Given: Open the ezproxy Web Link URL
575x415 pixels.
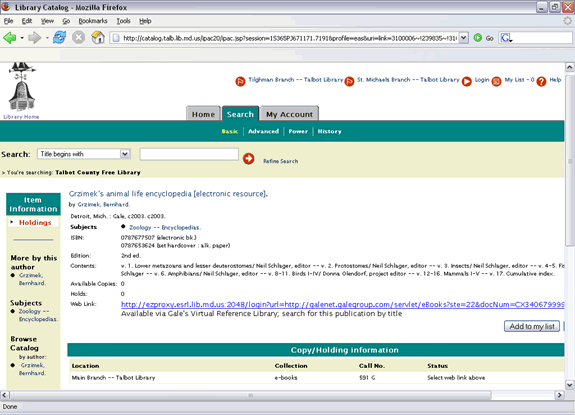Looking at the screenshot, I should (343, 304).
